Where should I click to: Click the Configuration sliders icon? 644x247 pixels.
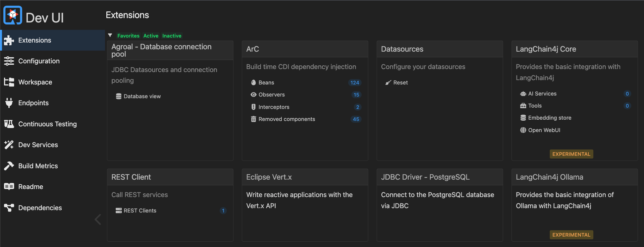tap(9, 61)
